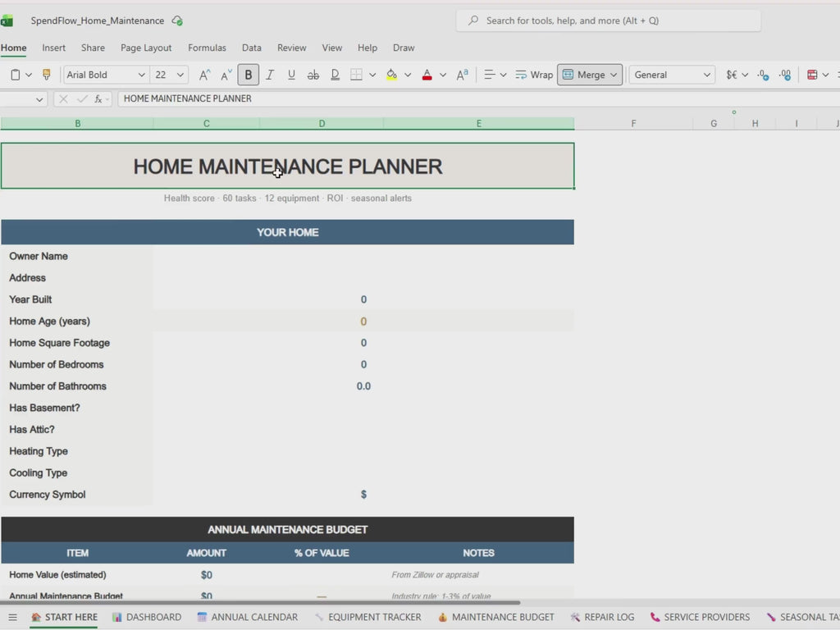Click the Borders icon
This screenshot has width=840, height=630.
coord(356,75)
